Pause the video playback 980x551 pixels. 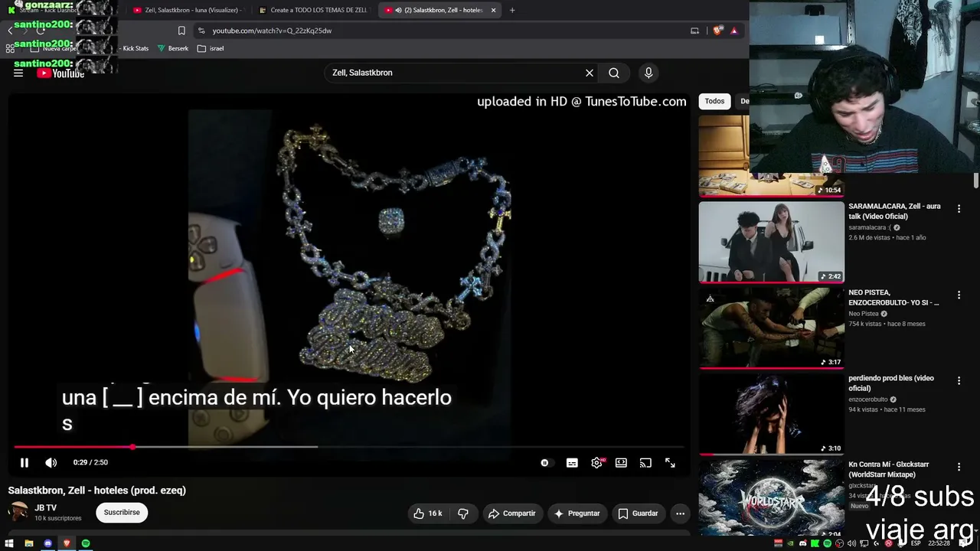24,463
